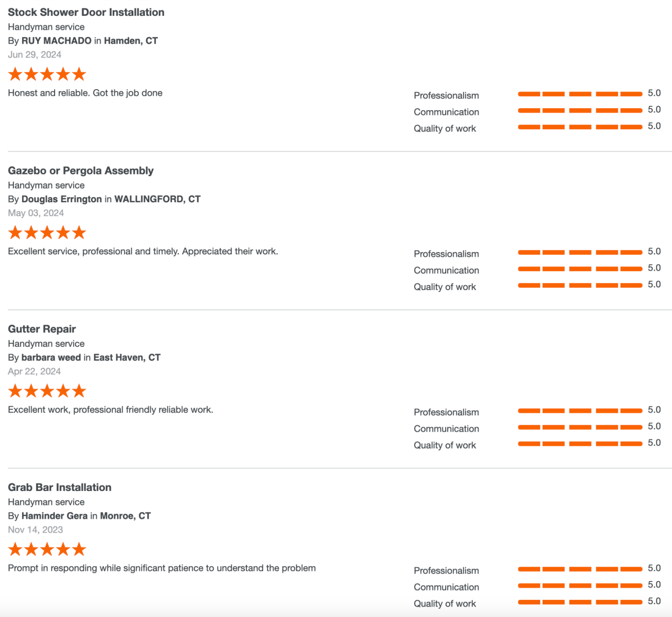This screenshot has width=672, height=617.
Task: Click Professionalism rating bar in Grab Bar review
Action: coord(580,569)
